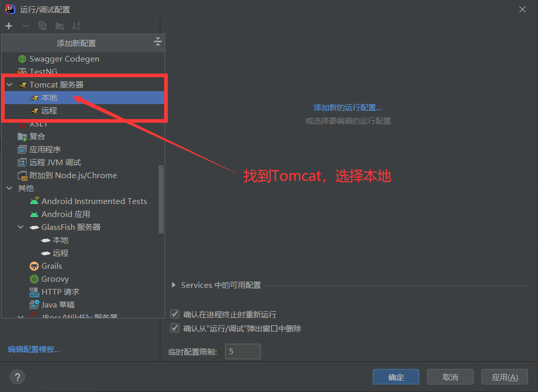This screenshot has width=538, height=392.
Task: Collapse the 其他 group
Action: (x=10, y=188)
